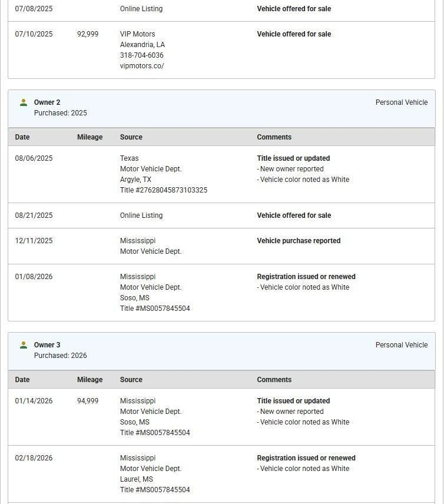Viewport: 444px width, 504px height.
Task: Select Texas title number #27628045873103325
Action: tap(163, 190)
